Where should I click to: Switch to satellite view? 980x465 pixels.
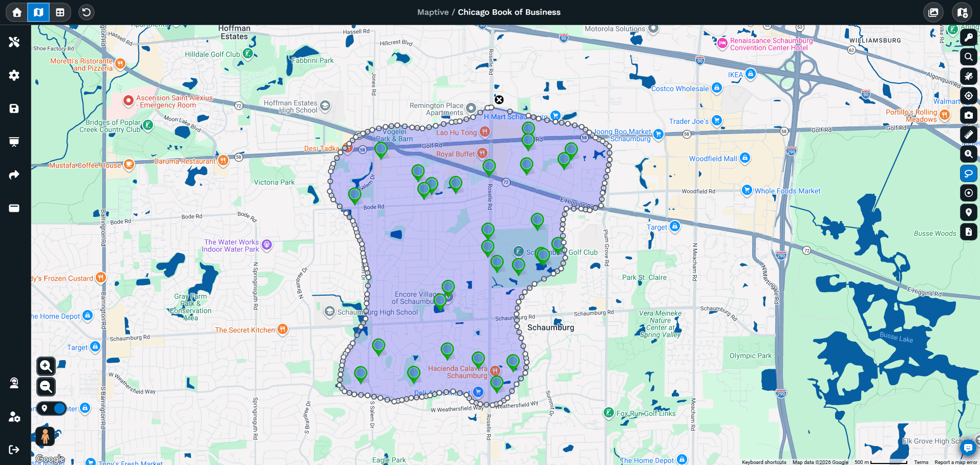tap(969, 76)
